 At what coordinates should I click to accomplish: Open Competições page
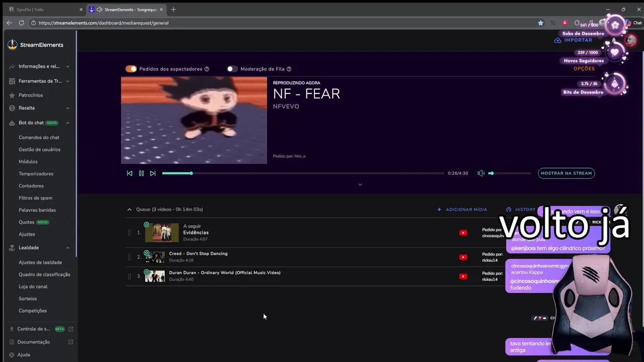[33, 311]
